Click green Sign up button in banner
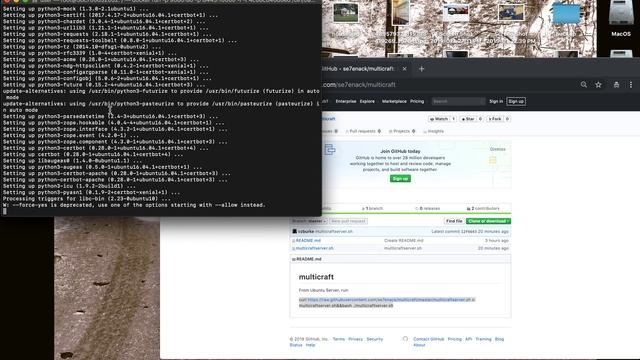This screenshot has height=360, width=640. pyautogui.click(x=400, y=178)
